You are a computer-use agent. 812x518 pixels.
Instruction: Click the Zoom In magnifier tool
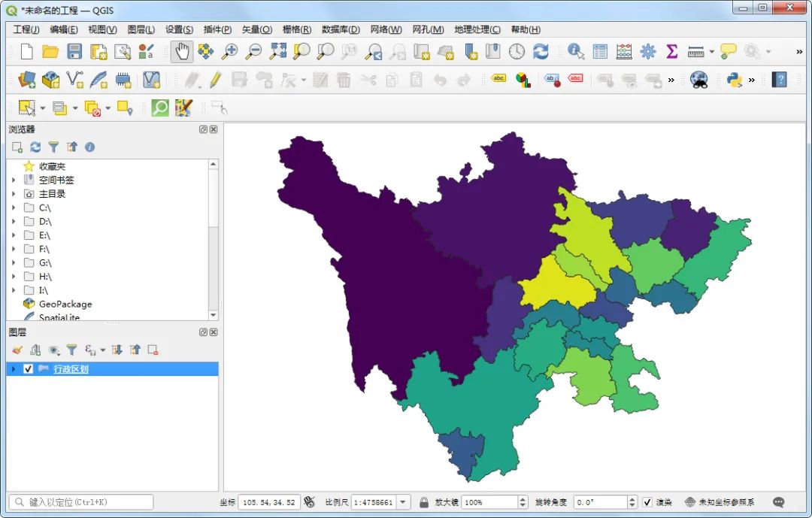click(x=229, y=51)
